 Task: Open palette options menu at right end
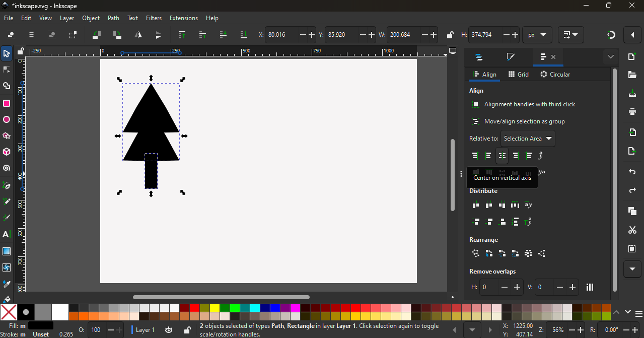point(639,314)
